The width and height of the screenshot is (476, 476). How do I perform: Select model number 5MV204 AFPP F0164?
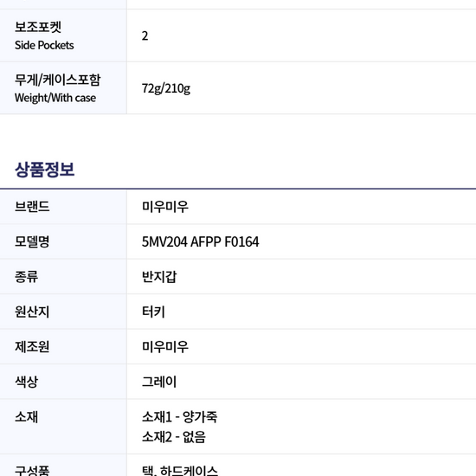(x=201, y=242)
